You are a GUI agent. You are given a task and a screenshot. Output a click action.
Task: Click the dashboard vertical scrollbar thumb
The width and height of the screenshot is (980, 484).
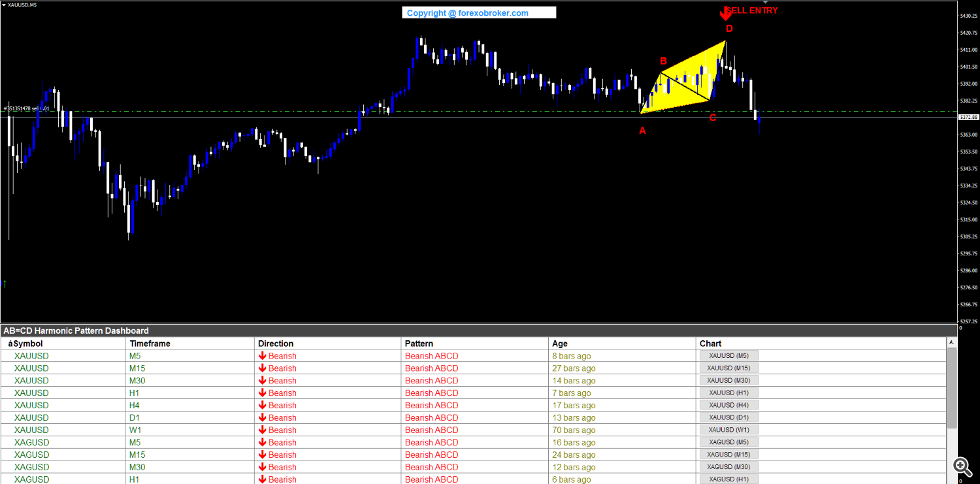(952, 389)
